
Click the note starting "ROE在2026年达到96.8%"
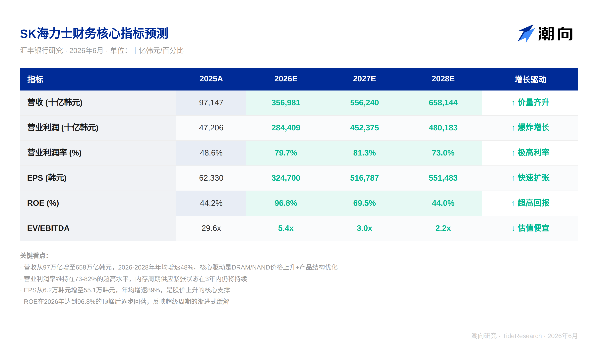(x=125, y=302)
